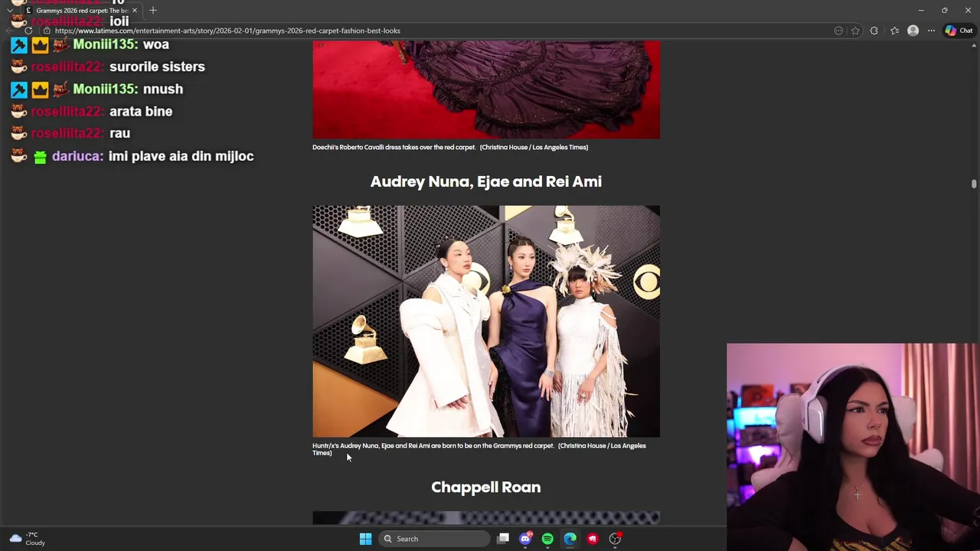Screen dimensions: 980x551
Task: Open Discord from the taskbar
Action: (525, 539)
